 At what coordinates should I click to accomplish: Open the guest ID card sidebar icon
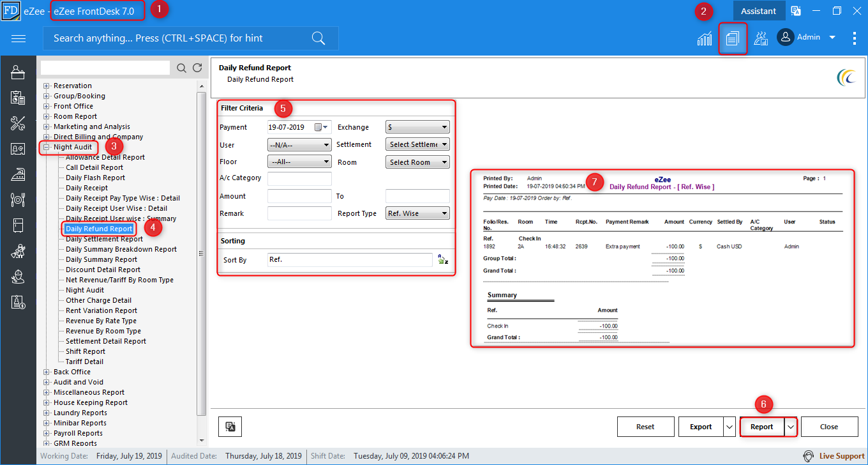tap(18, 149)
